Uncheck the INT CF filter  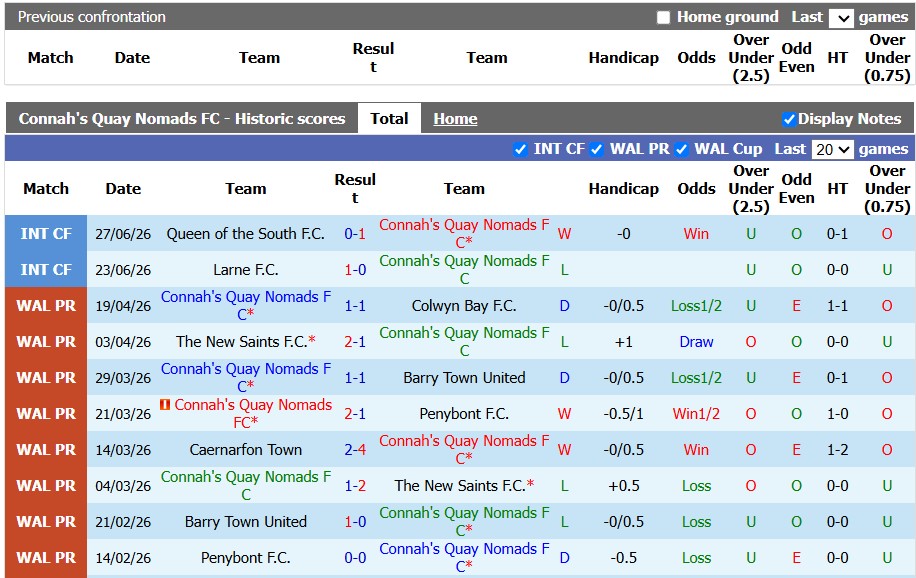click(520, 150)
